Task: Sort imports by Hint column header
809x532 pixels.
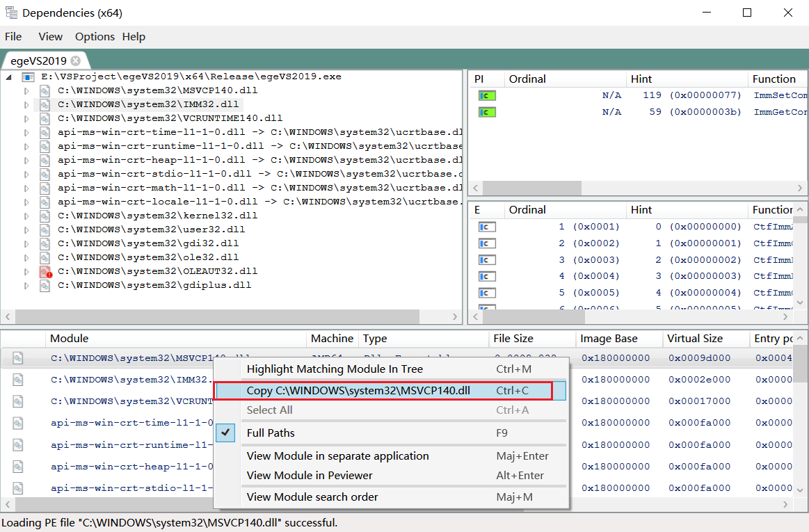Action: tap(687, 79)
